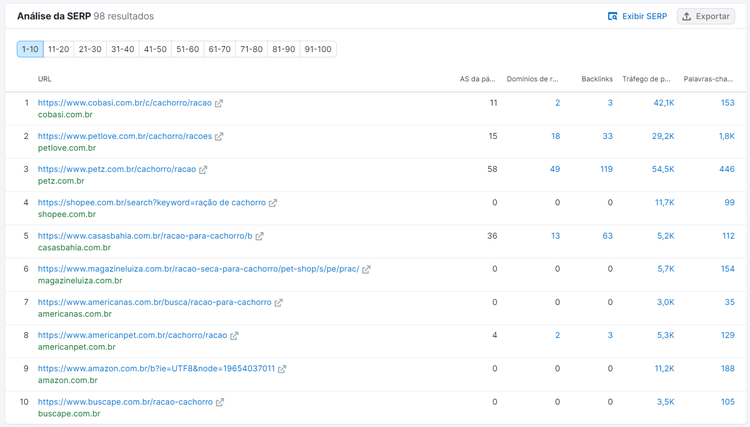Viewport: 750px width, 427px height.
Task: Switch to results 31-40
Action: pyautogui.click(x=122, y=49)
